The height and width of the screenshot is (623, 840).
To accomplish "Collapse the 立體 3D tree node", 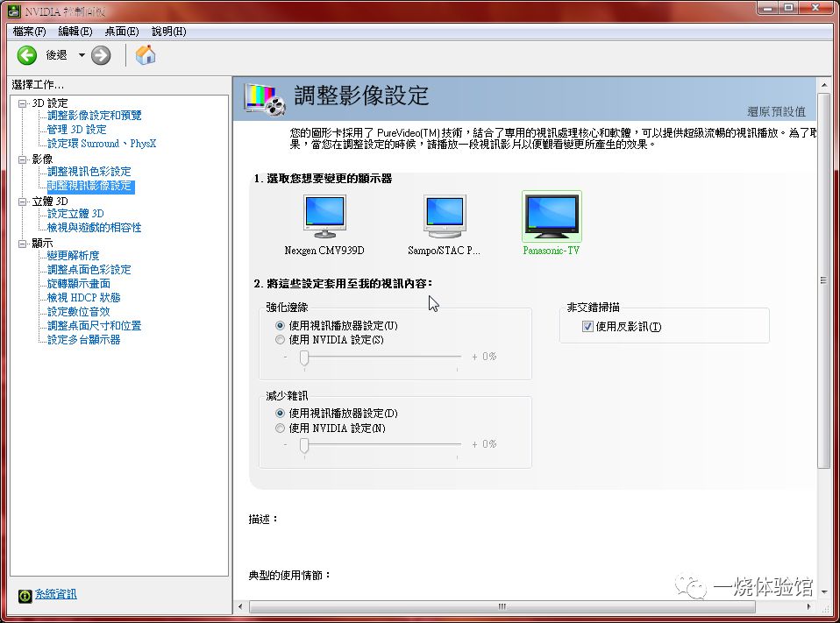I will (22, 202).
